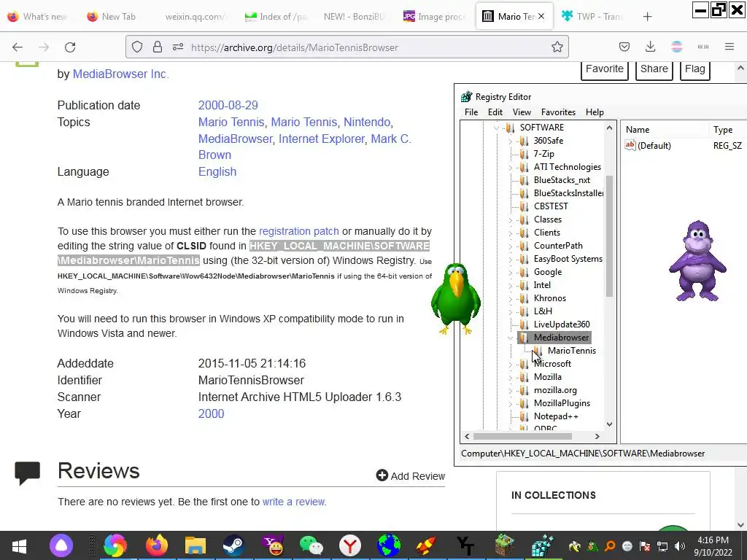Expand the Intel registry key
747x560 pixels.
(511, 285)
